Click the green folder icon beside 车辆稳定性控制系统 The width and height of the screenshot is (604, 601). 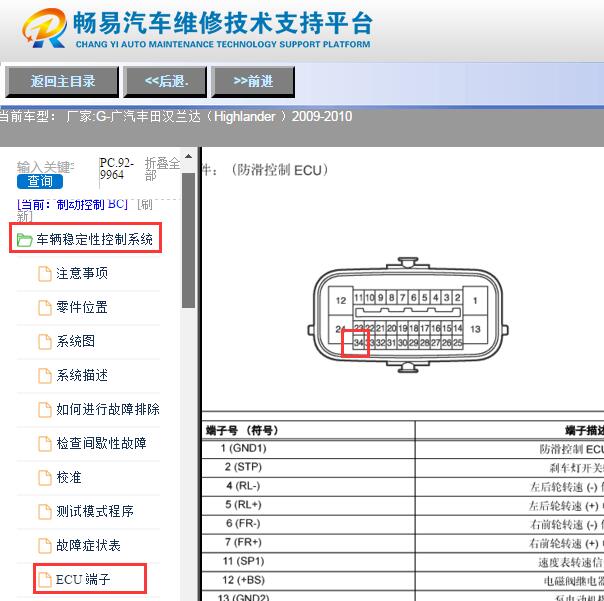click(x=24, y=240)
